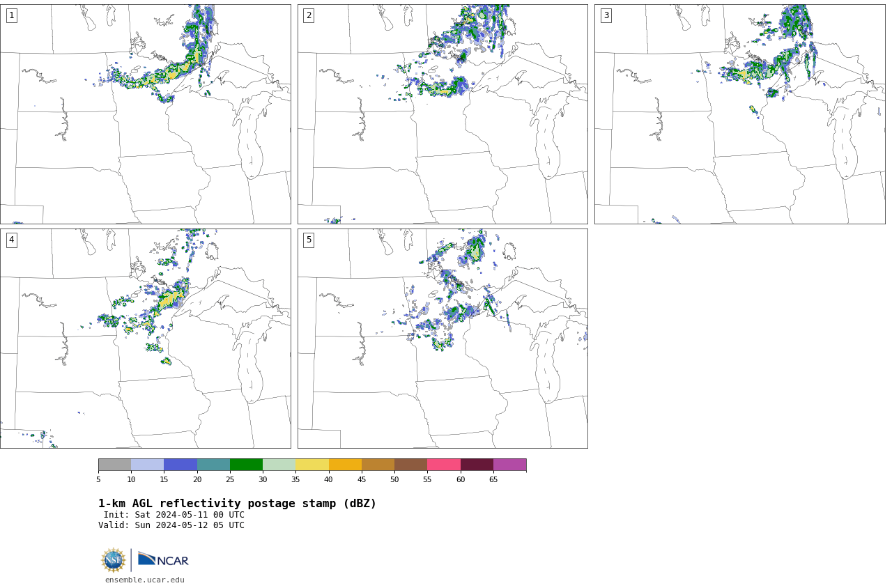Pick the blue 15-20 dBZ swatch
The height and width of the screenshot is (588, 892).
point(180,465)
